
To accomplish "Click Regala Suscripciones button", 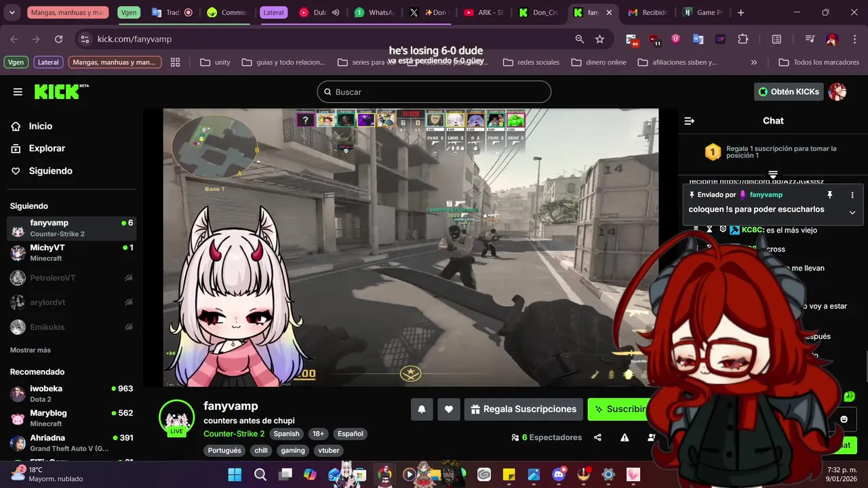I will [x=524, y=409].
